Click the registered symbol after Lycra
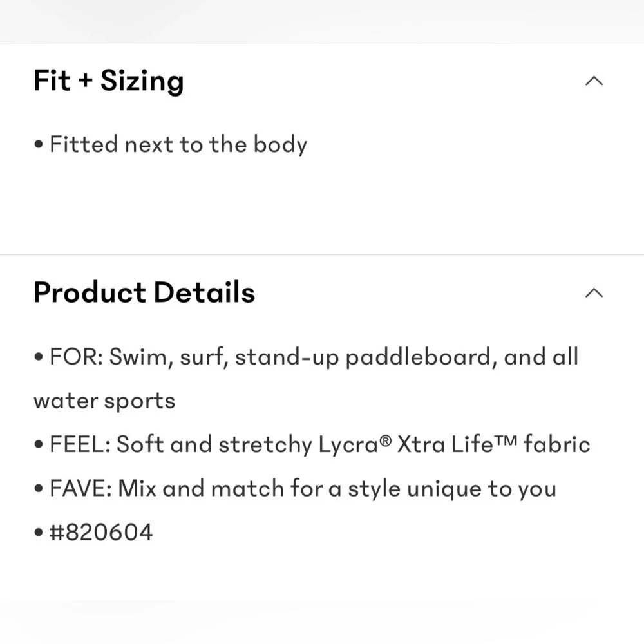Screen dimensions: 644x644 385,440
